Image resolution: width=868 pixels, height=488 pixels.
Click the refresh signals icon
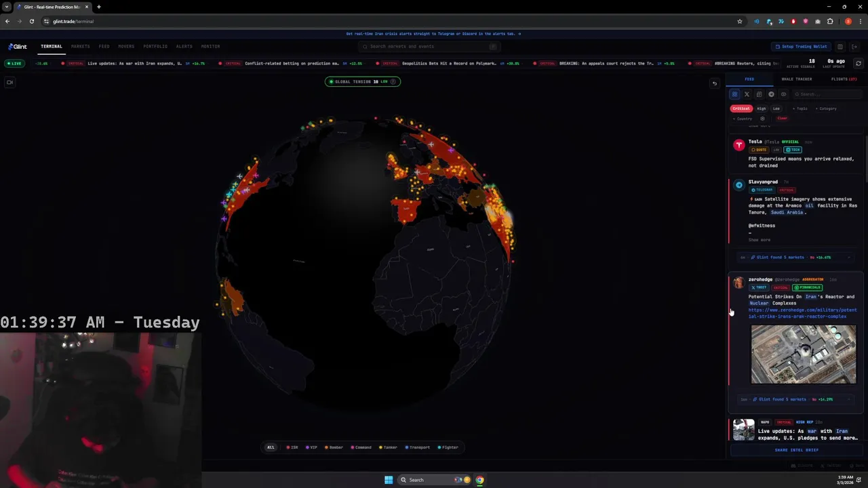[x=858, y=63]
